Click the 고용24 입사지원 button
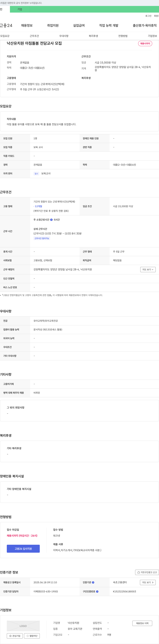This screenshot has width=159, height=644. 23,549
